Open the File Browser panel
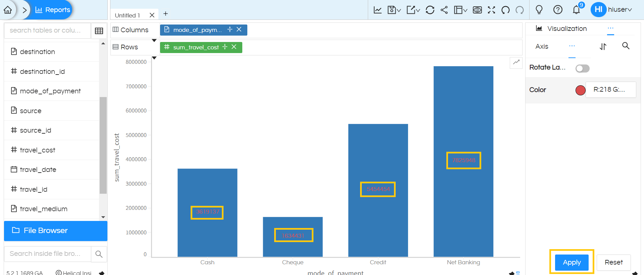 click(x=56, y=231)
